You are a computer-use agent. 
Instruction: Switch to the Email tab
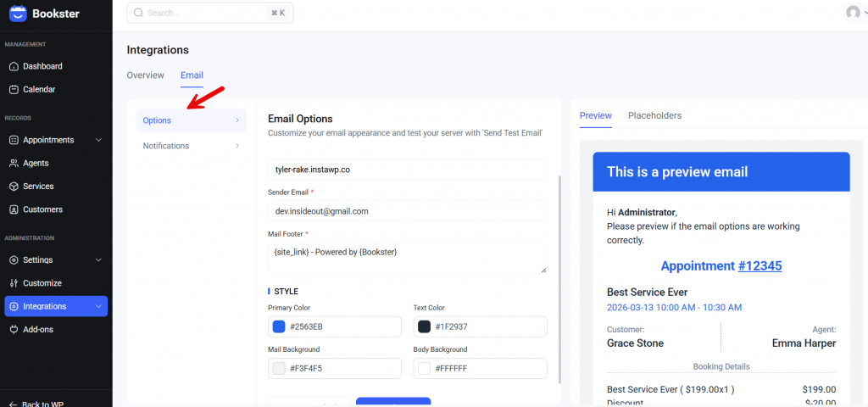coord(192,75)
